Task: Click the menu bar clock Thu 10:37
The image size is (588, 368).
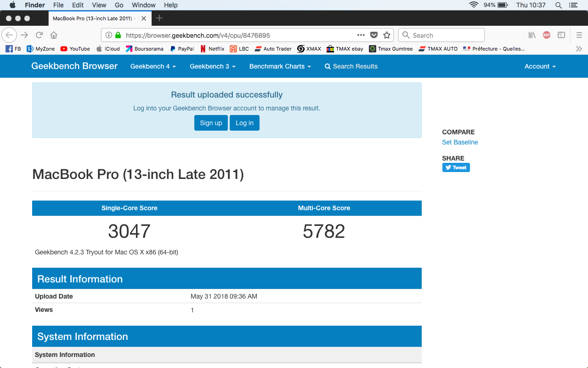Action: [x=531, y=5]
